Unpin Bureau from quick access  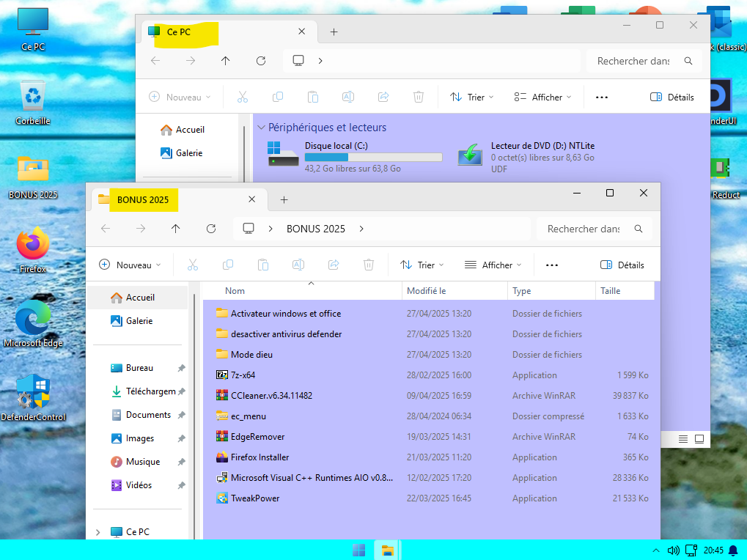182,368
